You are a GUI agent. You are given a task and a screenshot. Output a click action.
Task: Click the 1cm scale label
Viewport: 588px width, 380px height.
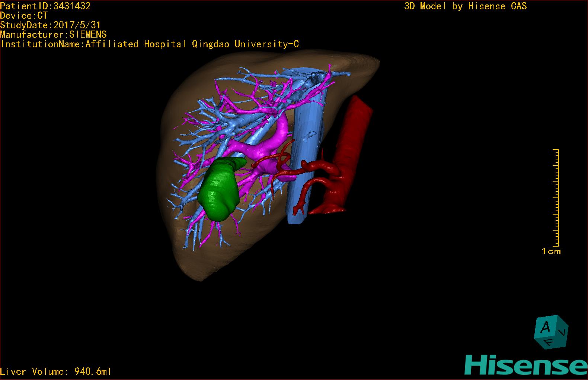[551, 251]
